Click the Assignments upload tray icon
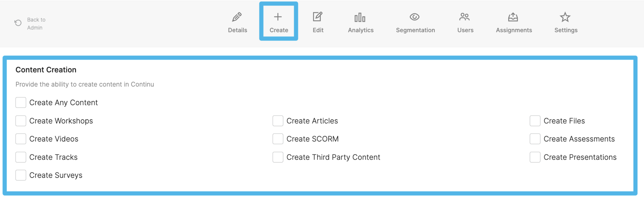This screenshot has height=207, width=644. coord(513,17)
